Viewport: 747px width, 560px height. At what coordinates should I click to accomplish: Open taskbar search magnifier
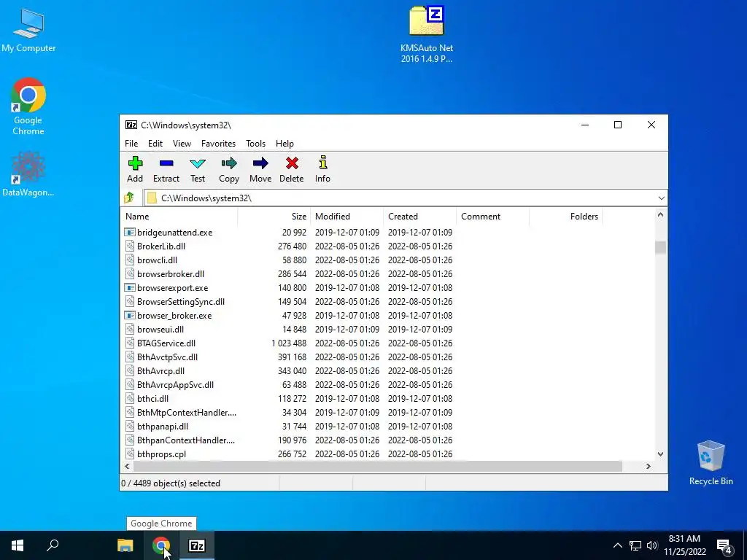[53, 545]
